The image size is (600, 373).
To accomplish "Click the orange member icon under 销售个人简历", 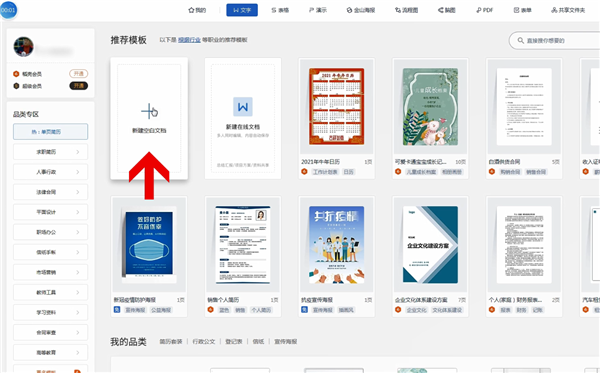I will pyautogui.click(x=210, y=309).
